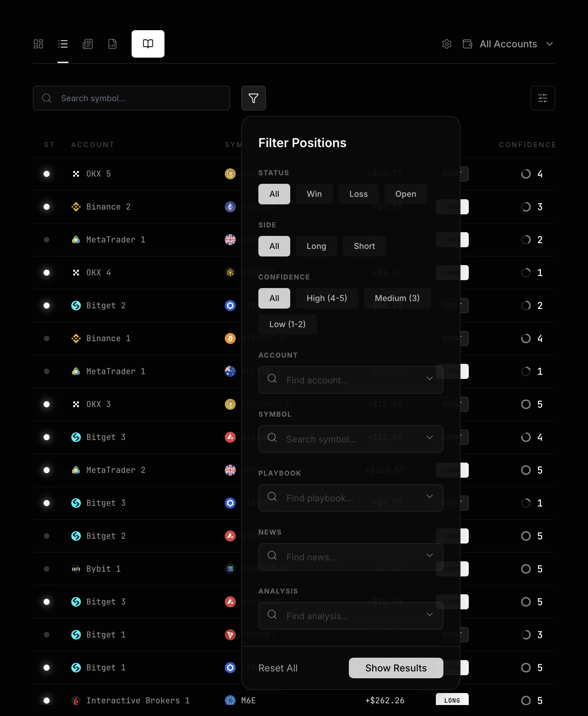Toggle the funnel filter button
The image size is (588, 716).
(254, 98)
